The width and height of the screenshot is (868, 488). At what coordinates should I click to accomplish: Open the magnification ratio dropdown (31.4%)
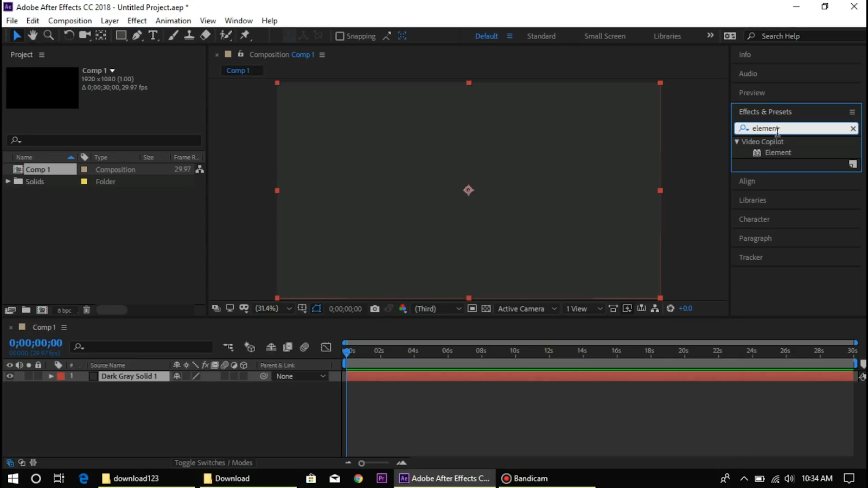[x=274, y=309]
